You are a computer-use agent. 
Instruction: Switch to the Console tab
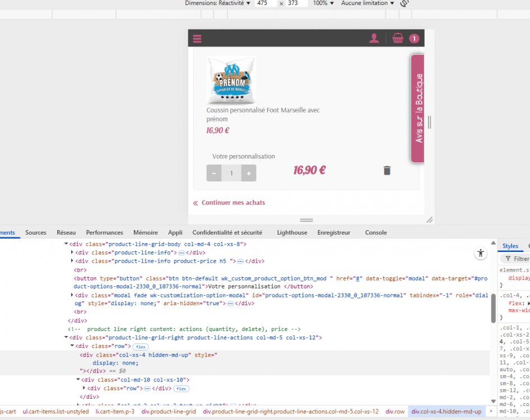[375, 232]
